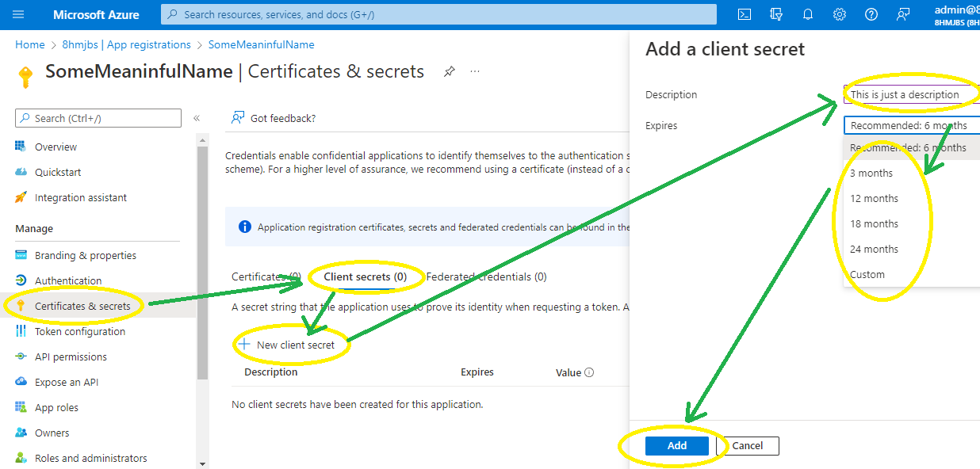Focus the sidebar Search (Ctrl+/) box
This screenshot has height=469, width=980.
point(98,118)
